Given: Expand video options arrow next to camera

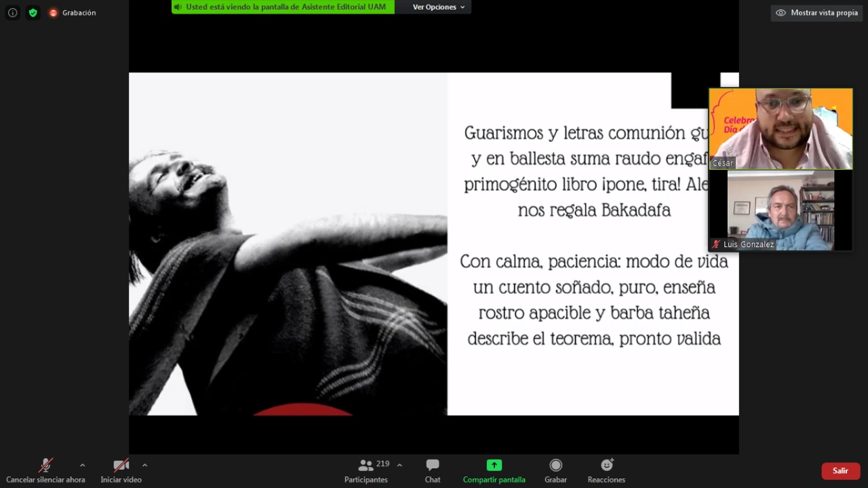Looking at the screenshot, I should point(144,465).
